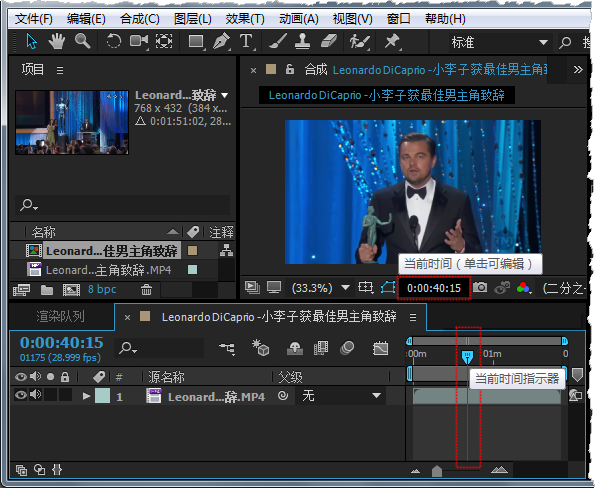Select the Pan Behind anchor point tool
Image resolution: width=595 pixels, height=488 pixels.
pos(164,41)
